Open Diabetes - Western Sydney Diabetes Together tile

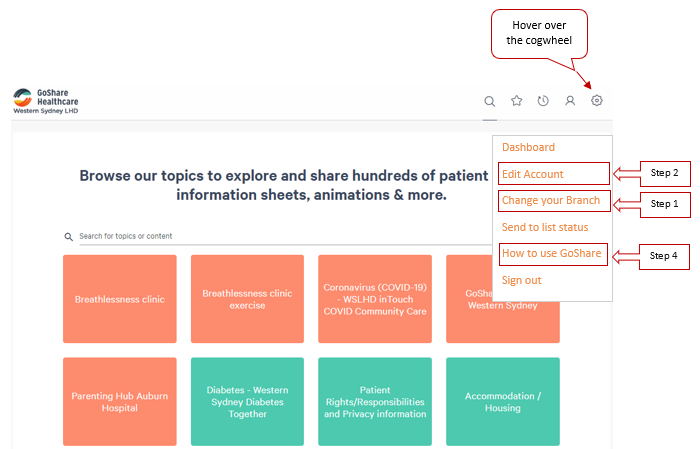point(247,402)
